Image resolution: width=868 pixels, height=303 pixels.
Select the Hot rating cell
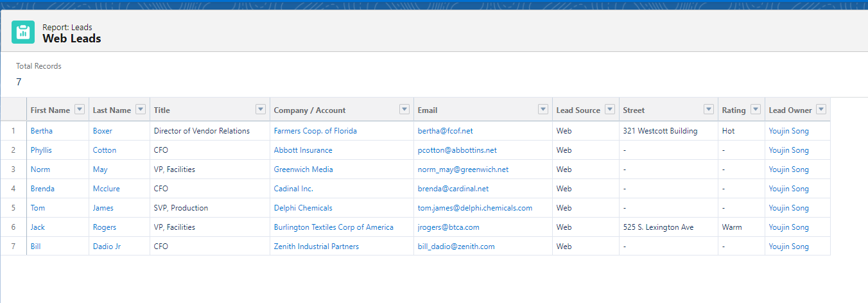coord(742,131)
